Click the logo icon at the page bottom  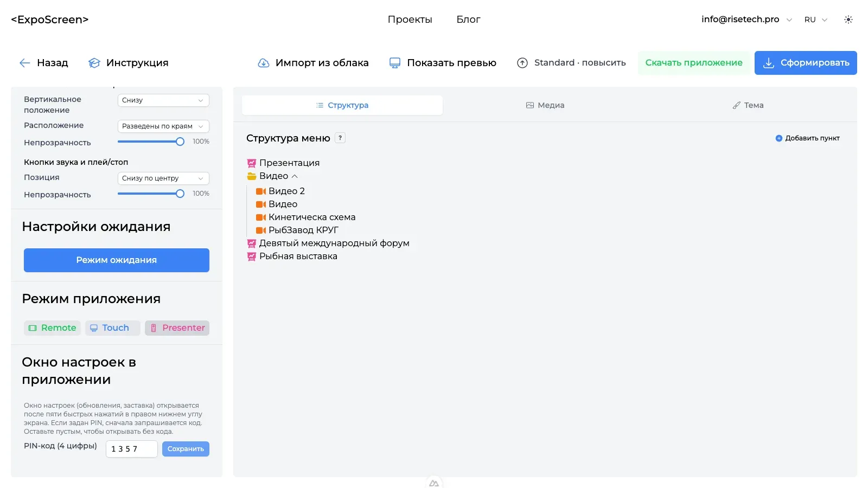tap(434, 483)
